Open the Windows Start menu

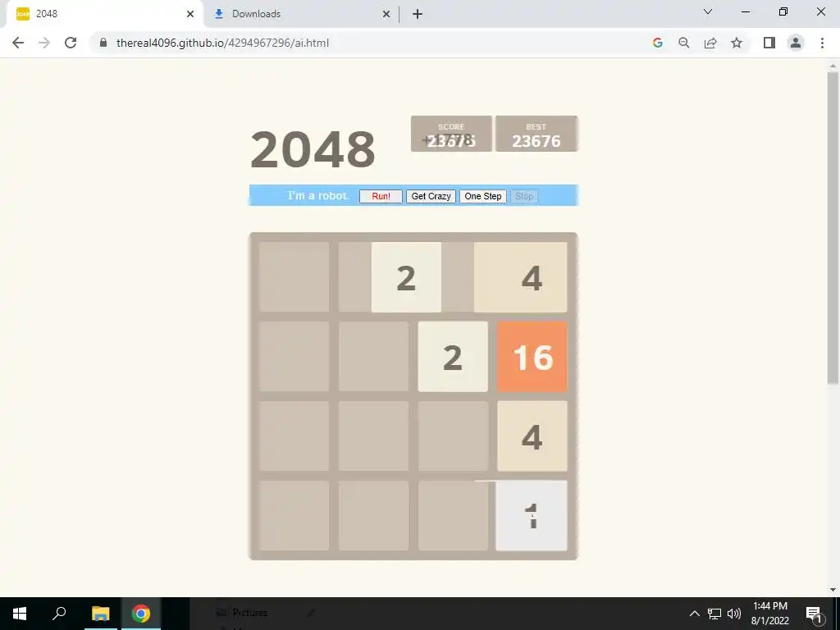(x=20, y=614)
